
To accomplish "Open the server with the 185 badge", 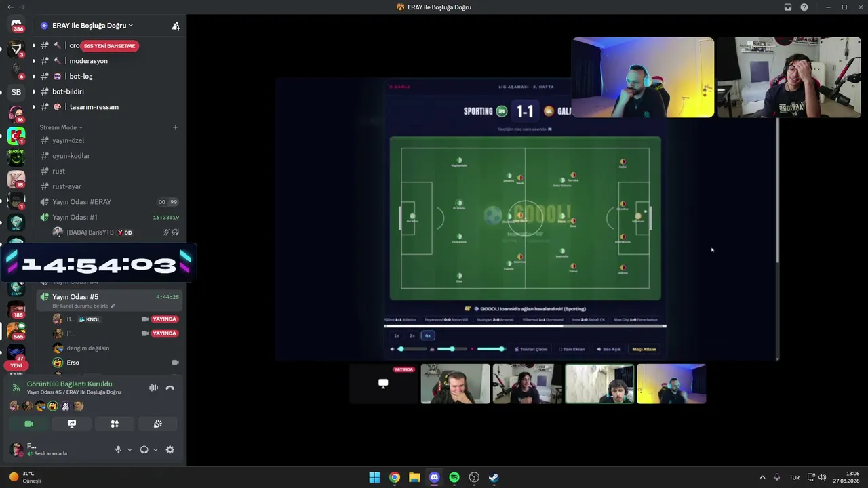I will coord(16,309).
